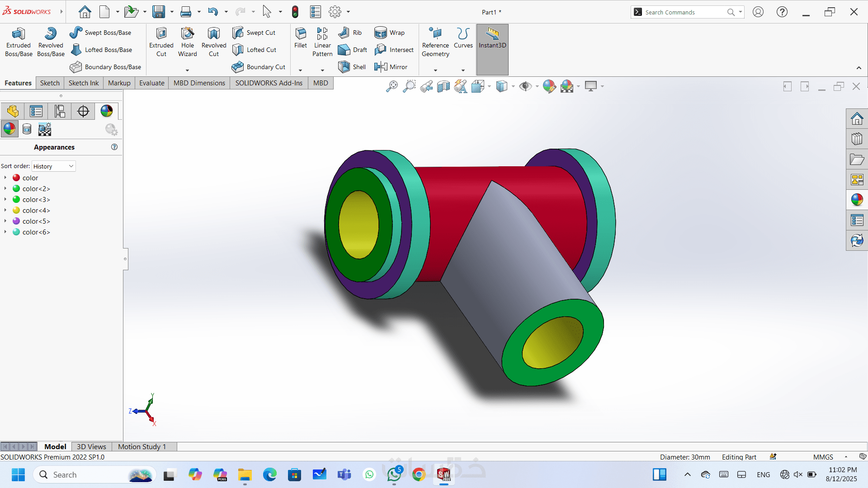This screenshot has width=868, height=488.
Task: Open the Reference Geometry dropdown arrow
Action: click(435, 70)
